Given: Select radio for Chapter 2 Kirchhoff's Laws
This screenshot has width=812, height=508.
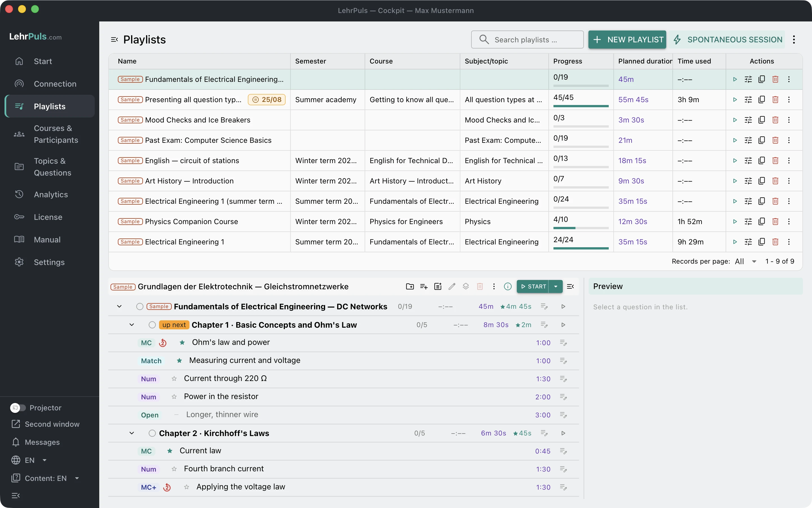Looking at the screenshot, I should tap(152, 433).
